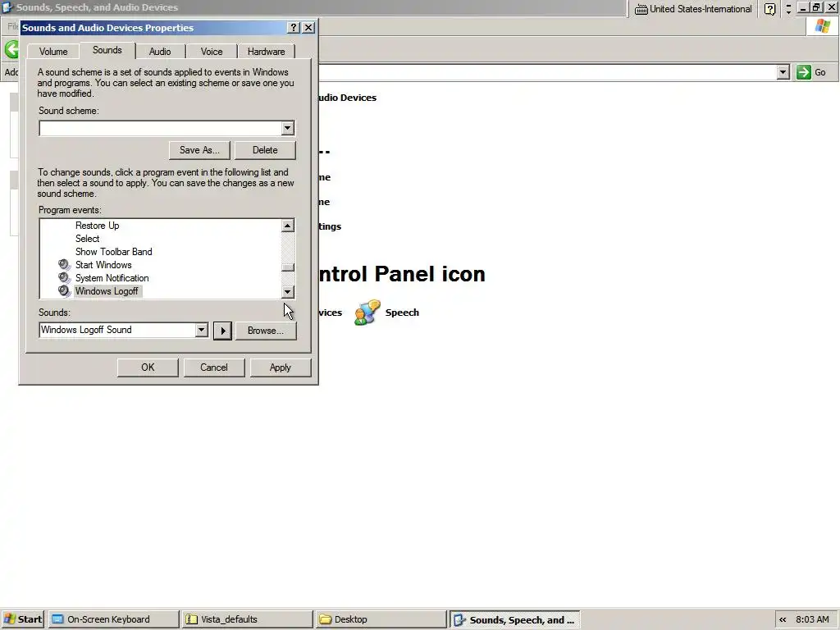Click the Speech icon in Control Panel
Viewport: 840px width, 630px height.
coord(367,313)
